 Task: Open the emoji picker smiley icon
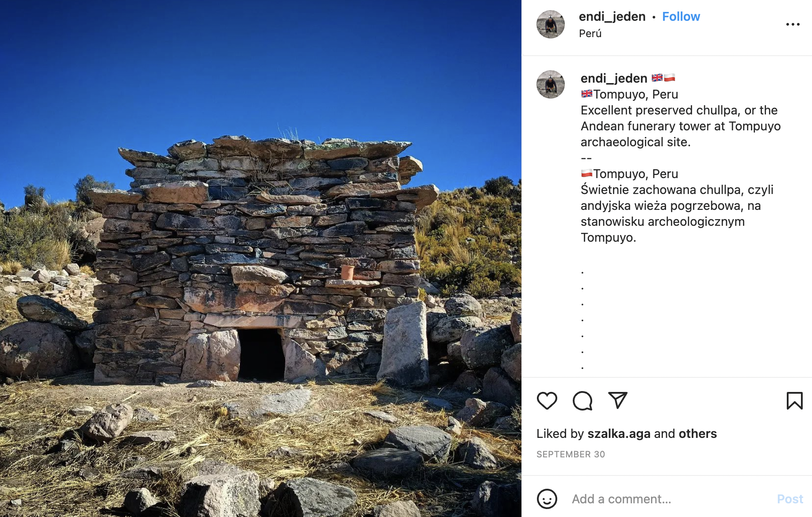[x=547, y=499]
